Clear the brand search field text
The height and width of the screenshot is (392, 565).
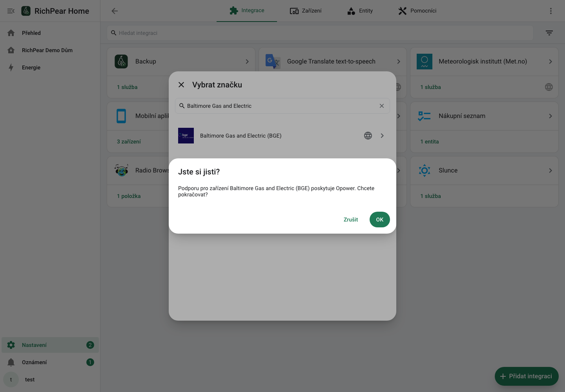(x=382, y=106)
